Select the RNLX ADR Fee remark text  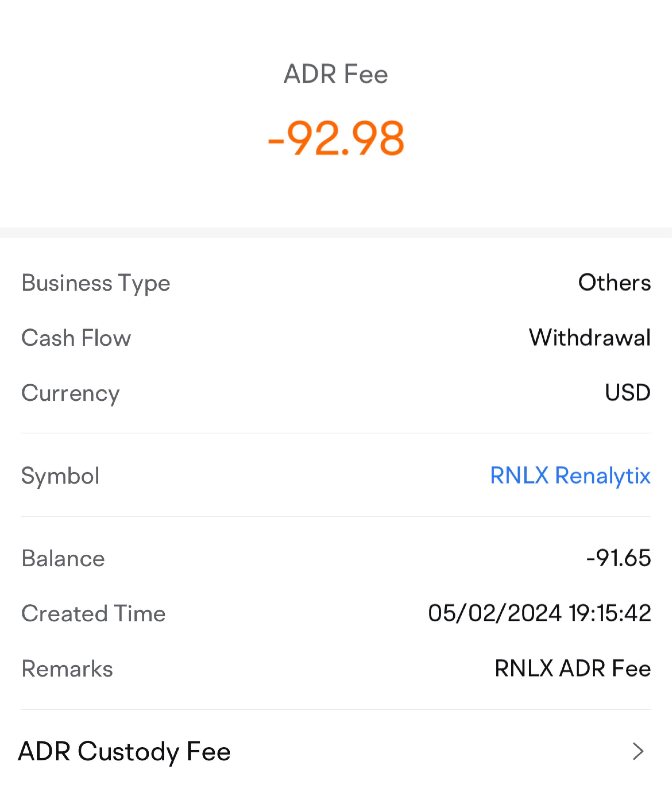click(x=573, y=668)
